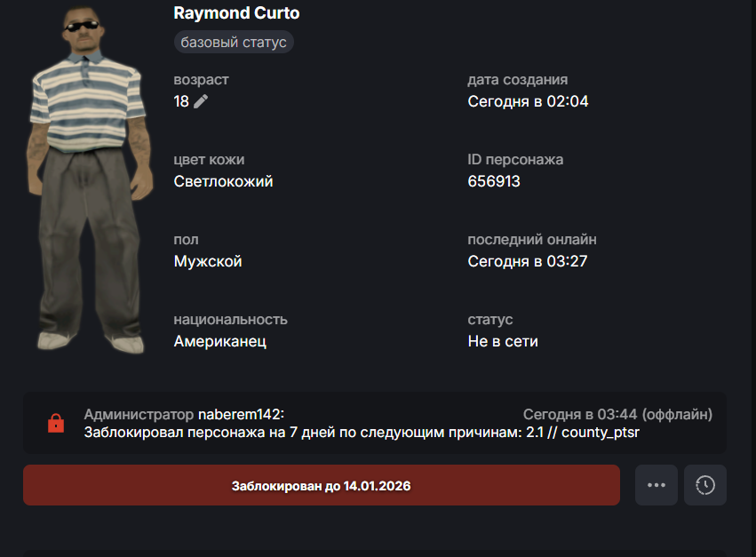Screen dimensions: 756x557
Task: Click the 'Светлокожий' skin color value
Action: tap(223, 181)
